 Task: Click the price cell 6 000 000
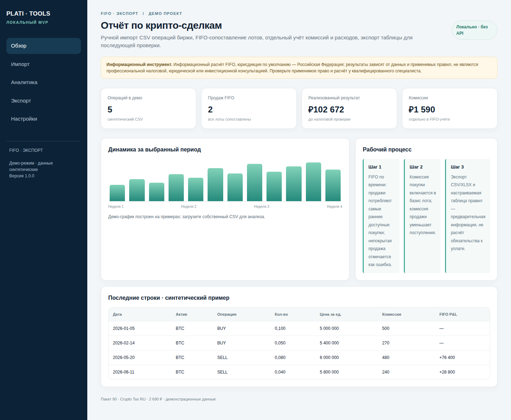coord(329,358)
